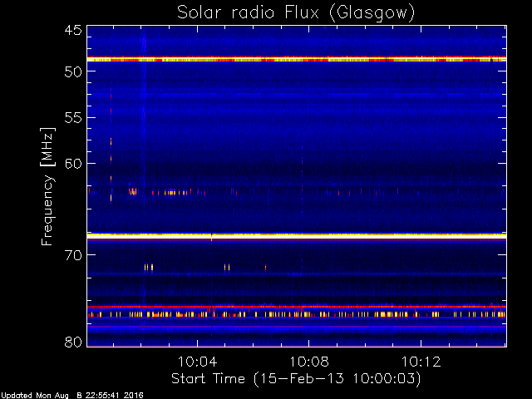
Task: Click the "Updated Mon Aug 6 22:55:41 2018" footer text
Action: point(72,396)
